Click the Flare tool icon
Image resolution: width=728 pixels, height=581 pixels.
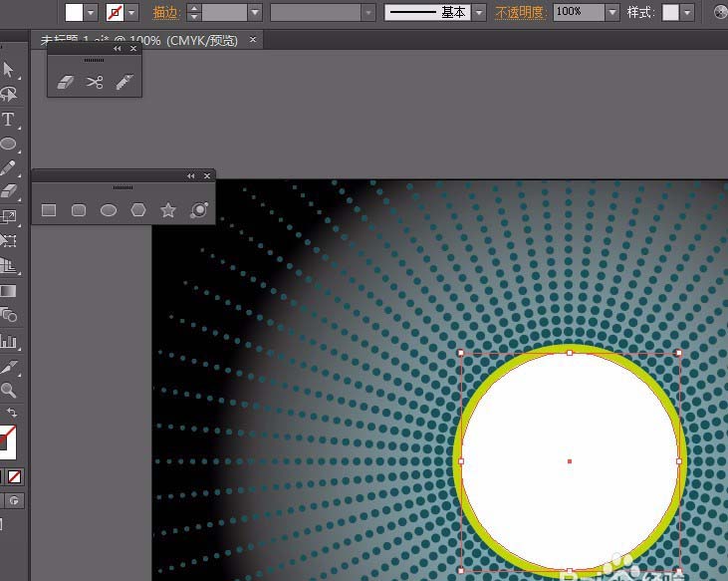pos(198,210)
